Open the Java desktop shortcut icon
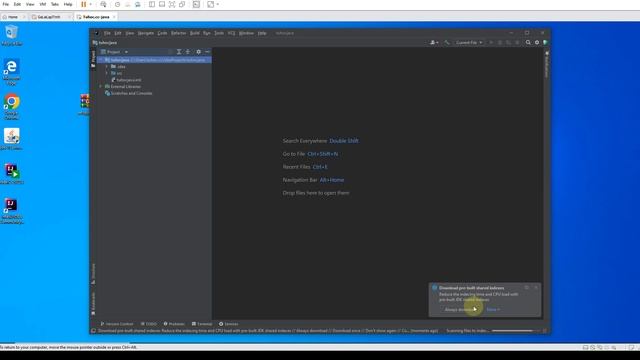The width and height of the screenshot is (640, 360). 11,139
